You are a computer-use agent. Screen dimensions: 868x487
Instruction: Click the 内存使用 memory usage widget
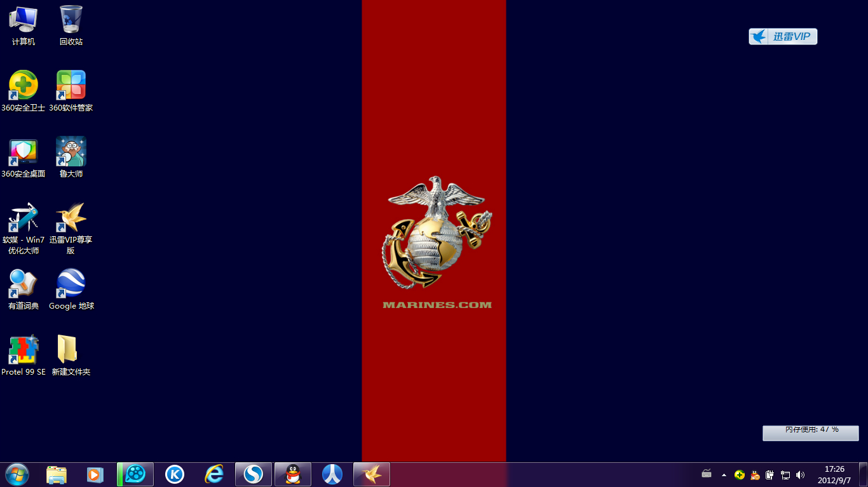coord(811,432)
